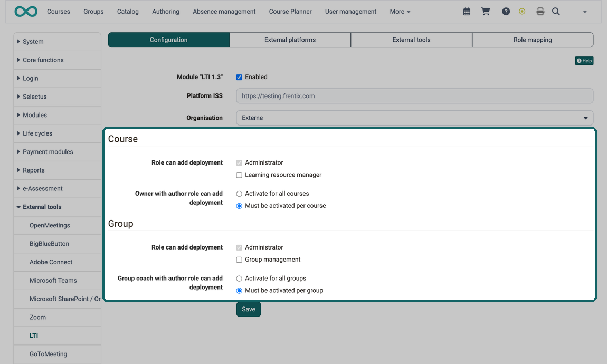This screenshot has width=607, height=364.
Task: Toggle the Module LTI 1.3 Enabled checkbox
Action: click(239, 78)
